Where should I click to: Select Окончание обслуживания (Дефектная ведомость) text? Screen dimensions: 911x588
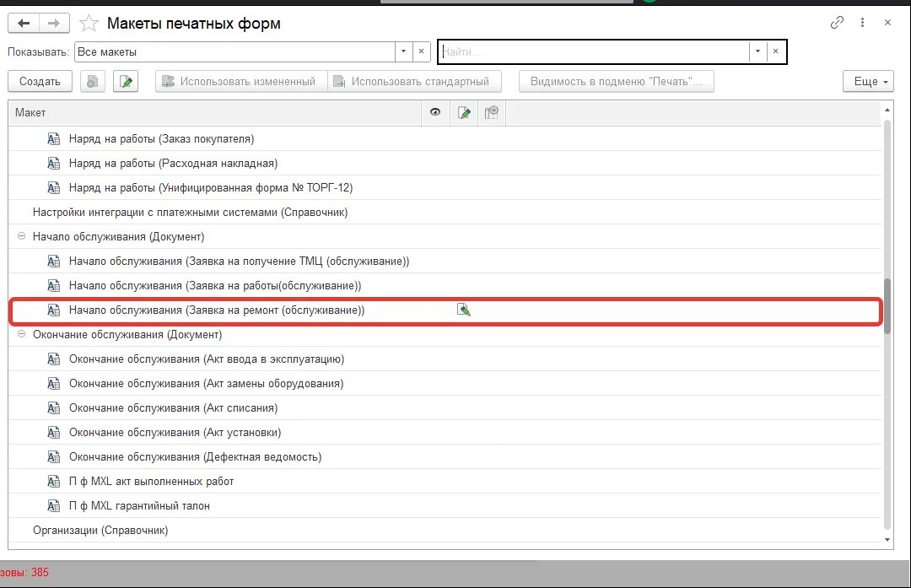click(x=195, y=456)
